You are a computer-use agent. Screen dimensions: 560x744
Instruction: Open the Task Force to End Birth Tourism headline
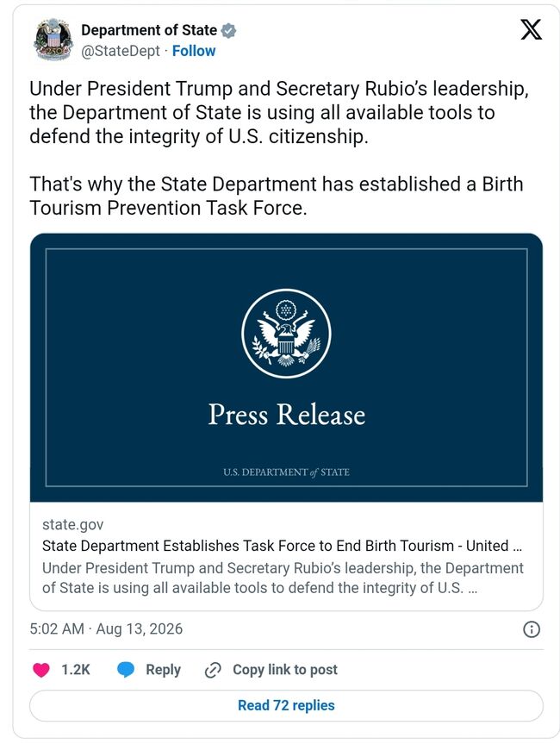(x=282, y=546)
